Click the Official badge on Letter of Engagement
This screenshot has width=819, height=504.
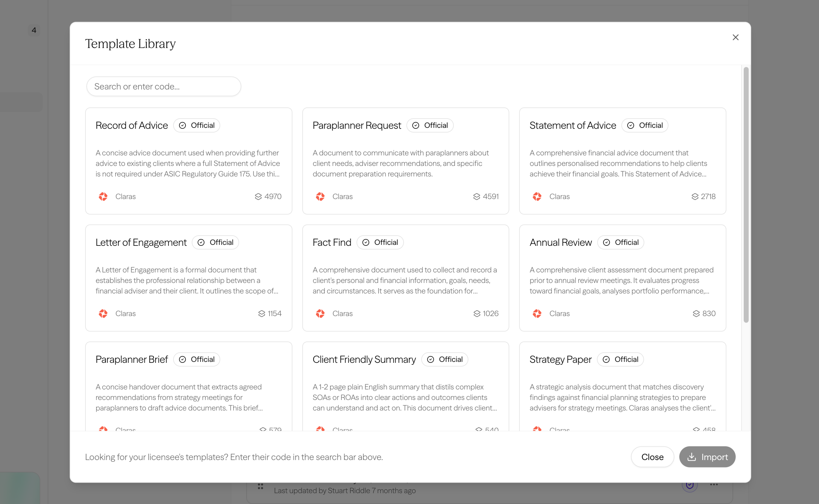point(215,242)
